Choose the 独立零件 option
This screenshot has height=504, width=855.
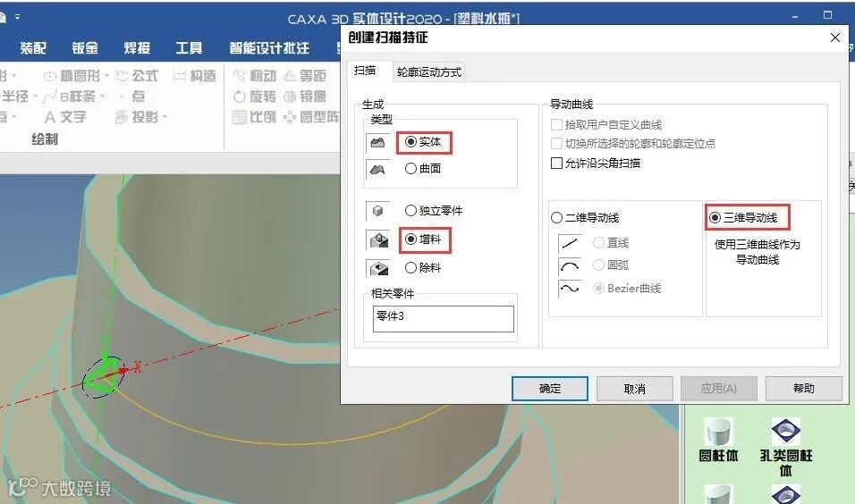tap(411, 210)
